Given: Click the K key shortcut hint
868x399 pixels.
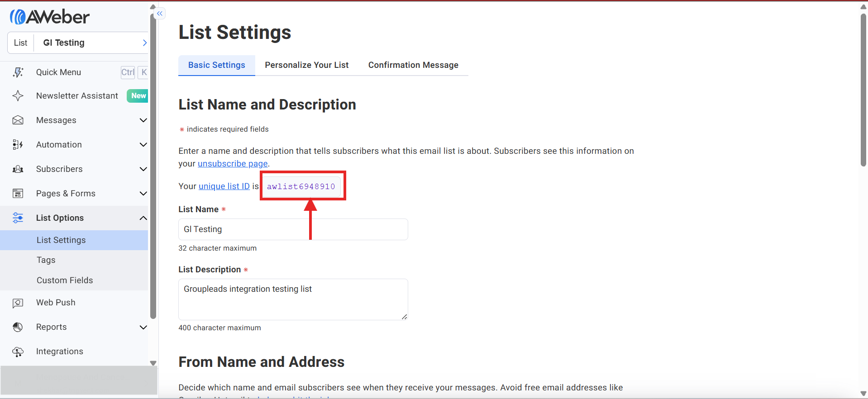Looking at the screenshot, I should click(143, 72).
